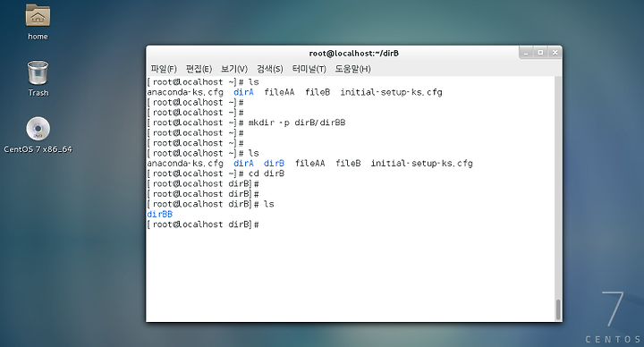Image resolution: width=644 pixels, height=347 pixels.
Task: Click fileB in the second ls output
Action: pyautogui.click(x=348, y=164)
